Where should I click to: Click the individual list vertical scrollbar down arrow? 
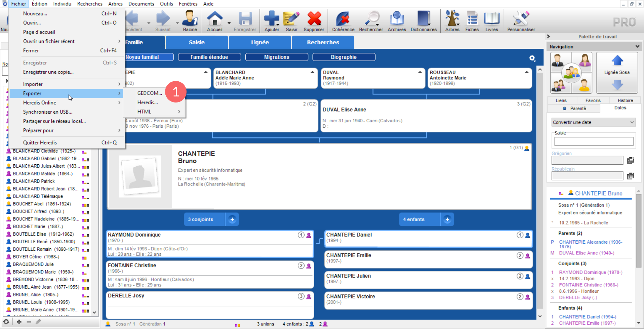94,312
